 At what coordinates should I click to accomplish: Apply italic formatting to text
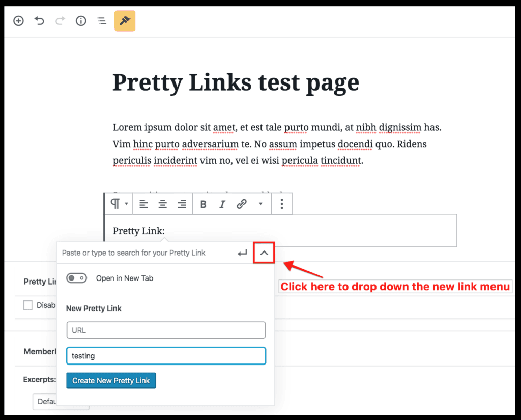point(222,204)
